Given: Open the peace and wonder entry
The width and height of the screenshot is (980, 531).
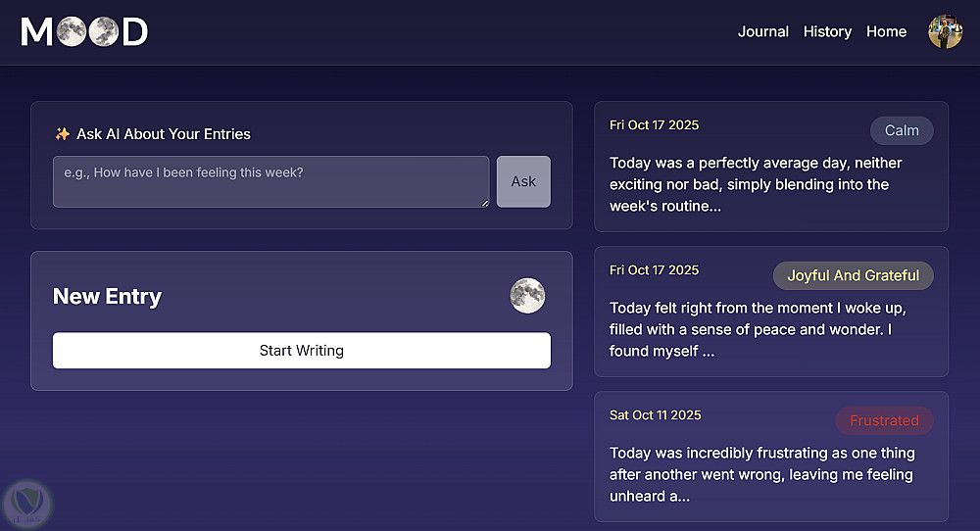Looking at the screenshot, I should [x=756, y=329].
